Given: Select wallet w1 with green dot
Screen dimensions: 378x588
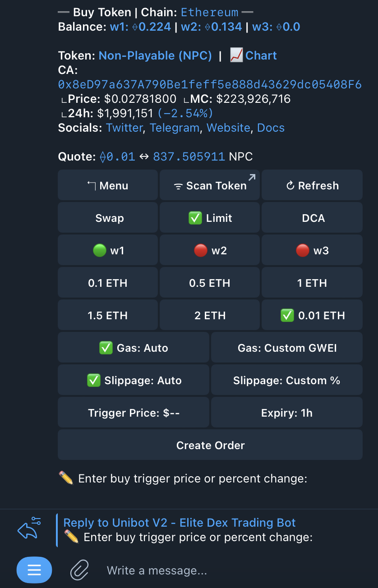Looking at the screenshot, I should click(108, 250).
